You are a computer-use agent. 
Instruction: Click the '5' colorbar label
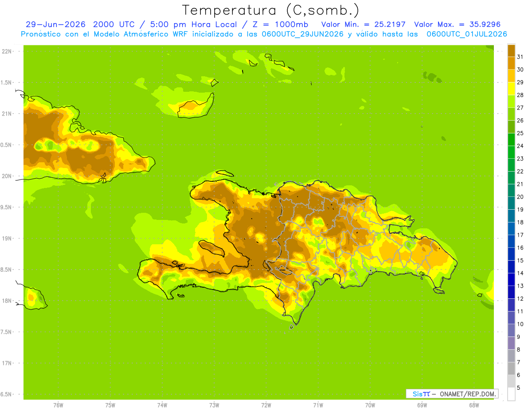pyautogui.click(x=519, y=388)
